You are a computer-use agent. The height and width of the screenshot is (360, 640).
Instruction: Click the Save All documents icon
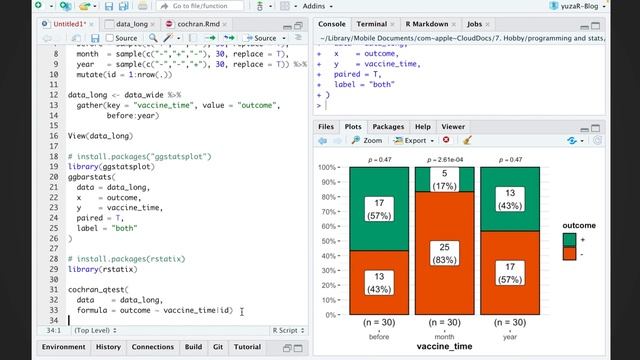[124, 6]
